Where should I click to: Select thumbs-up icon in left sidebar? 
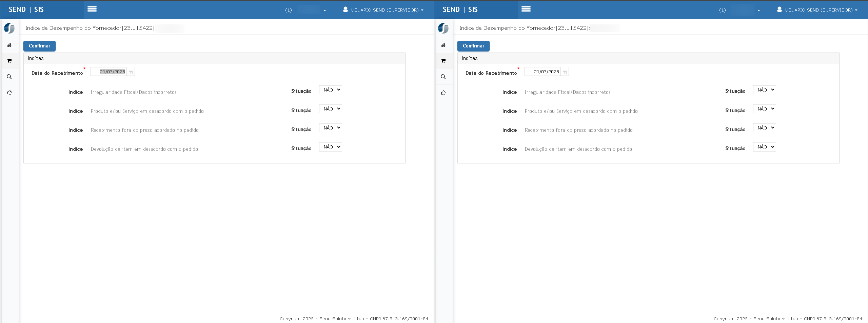[x=9, y=92]
